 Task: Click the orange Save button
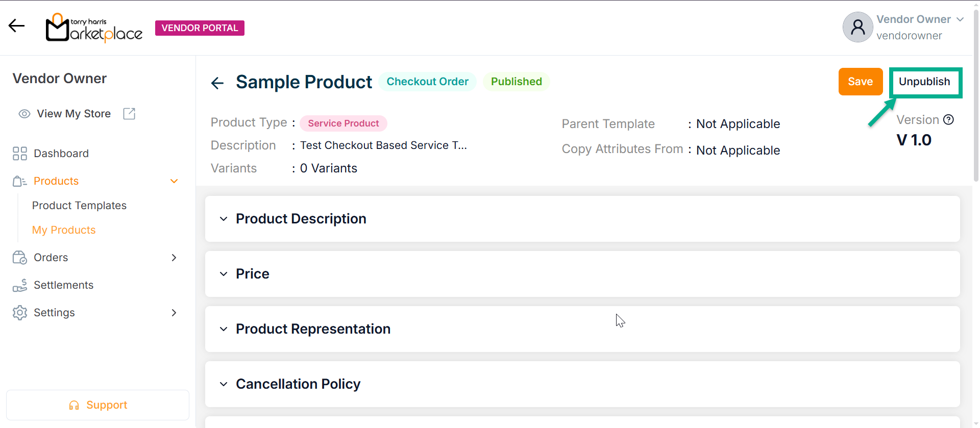click(x=860, y=82)
